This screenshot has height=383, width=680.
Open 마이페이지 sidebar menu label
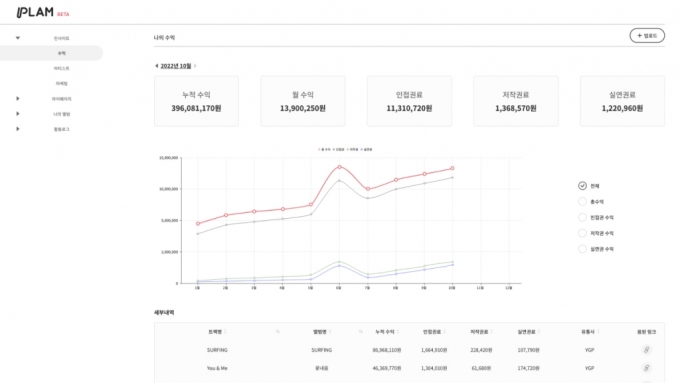(62, 99)
